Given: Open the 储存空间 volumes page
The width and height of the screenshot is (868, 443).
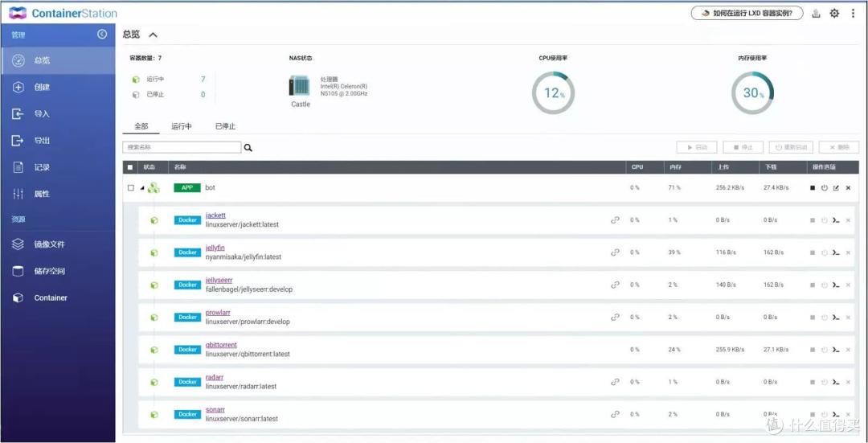Looking at the screenshot, I should (58, 271).
